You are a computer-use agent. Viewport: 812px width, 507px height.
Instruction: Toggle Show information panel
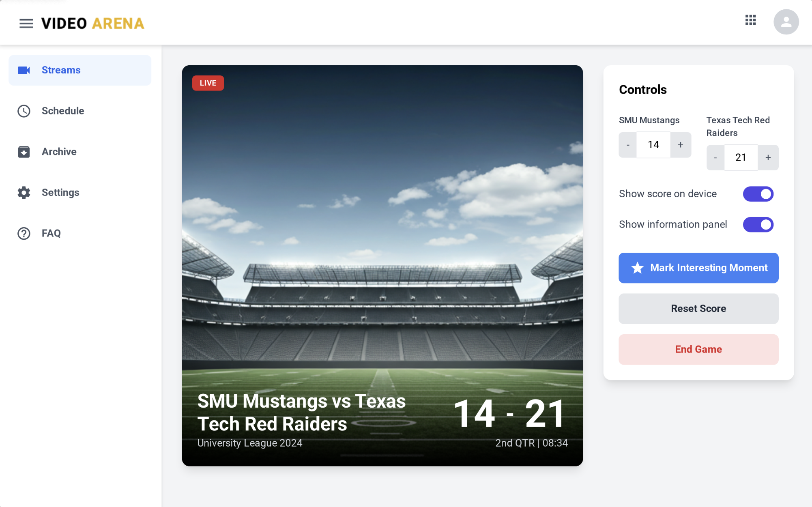tap(758, 225)
